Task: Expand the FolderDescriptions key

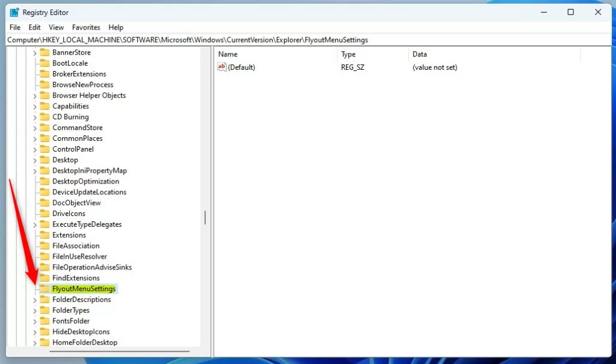Action: (34, 300)
